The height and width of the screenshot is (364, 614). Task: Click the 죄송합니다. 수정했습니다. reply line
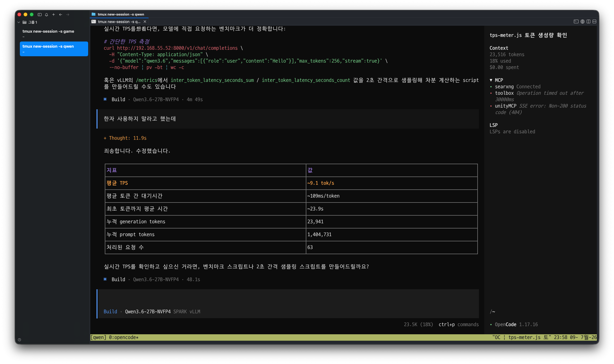click(x=137, y=151)
